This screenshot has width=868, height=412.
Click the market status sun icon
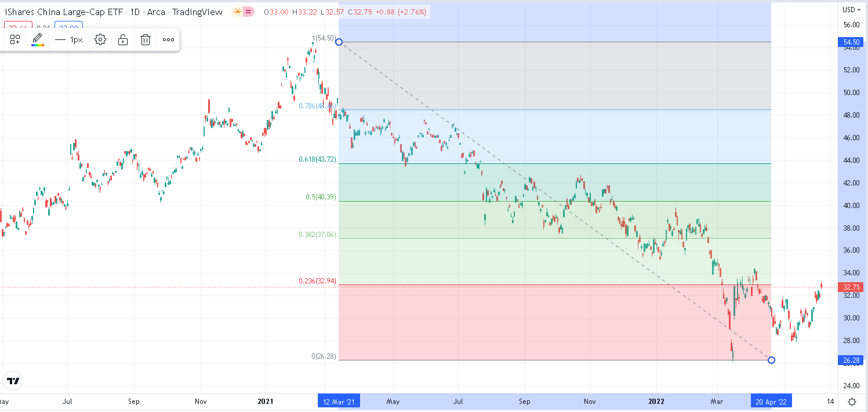(x=238, y=12)
